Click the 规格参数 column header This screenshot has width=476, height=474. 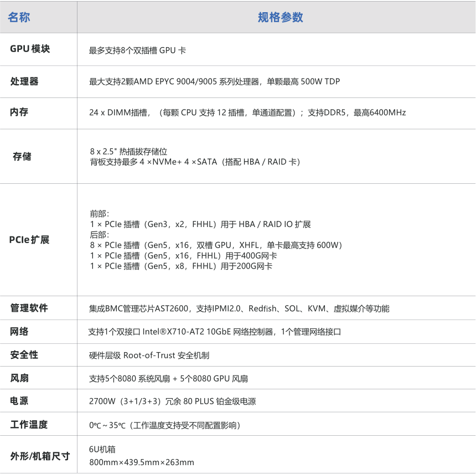[x=280, y=17]
